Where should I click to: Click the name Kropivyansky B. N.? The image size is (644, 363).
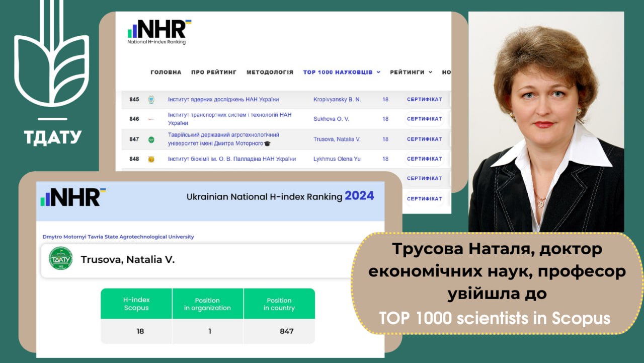click(337, 100)
